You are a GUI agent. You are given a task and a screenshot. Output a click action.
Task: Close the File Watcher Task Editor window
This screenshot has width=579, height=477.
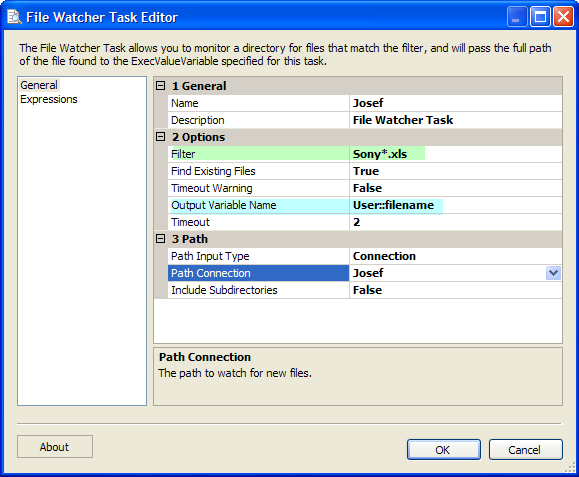563,17
